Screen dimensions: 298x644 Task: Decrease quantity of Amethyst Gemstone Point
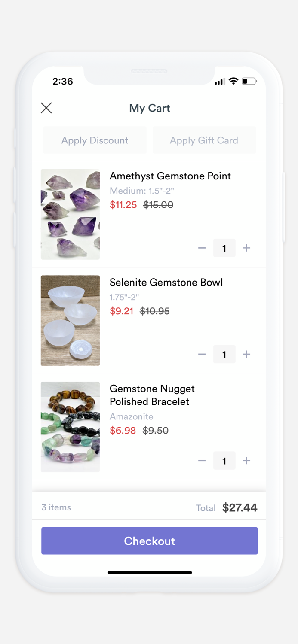202,248
